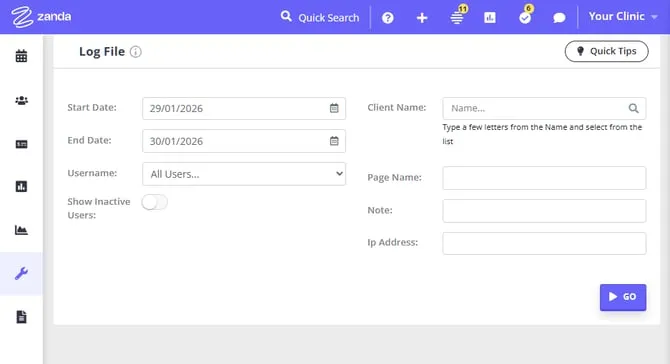Open the help question mark icon
Viewport: 670px width, 364px height.
click(388, 18)
